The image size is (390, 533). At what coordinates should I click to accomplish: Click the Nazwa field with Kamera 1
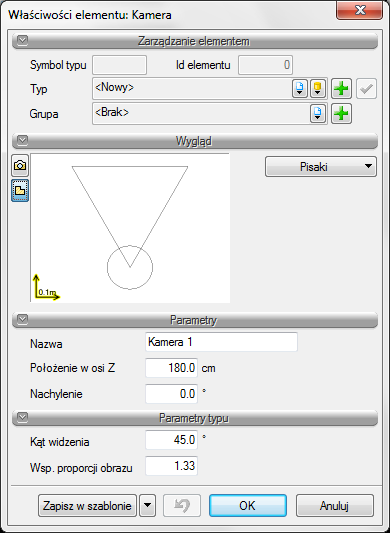(x=221, y=342)
